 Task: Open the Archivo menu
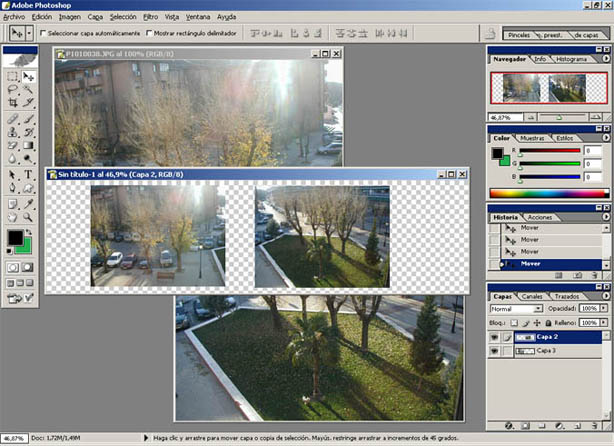[14, 17]
